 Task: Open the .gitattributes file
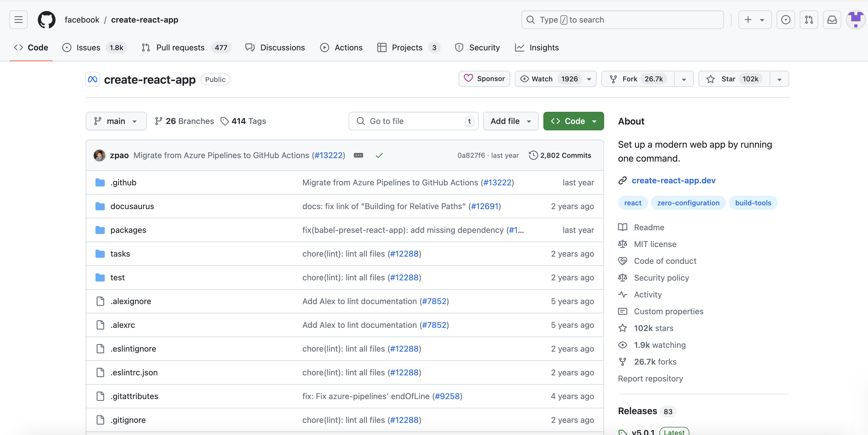pos(135,396)
